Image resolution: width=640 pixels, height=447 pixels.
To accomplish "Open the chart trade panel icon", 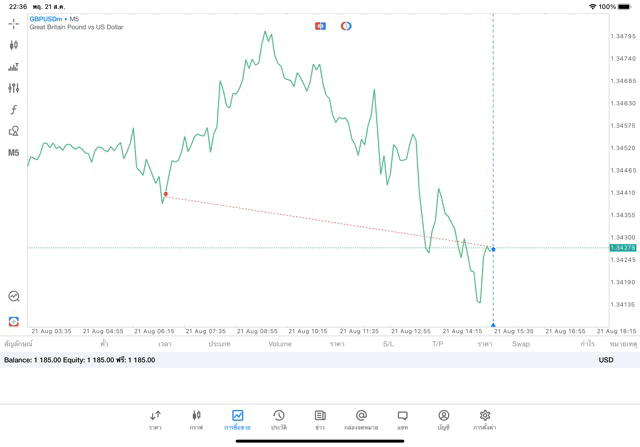I will pyautogui.click(x=13, y=67).
